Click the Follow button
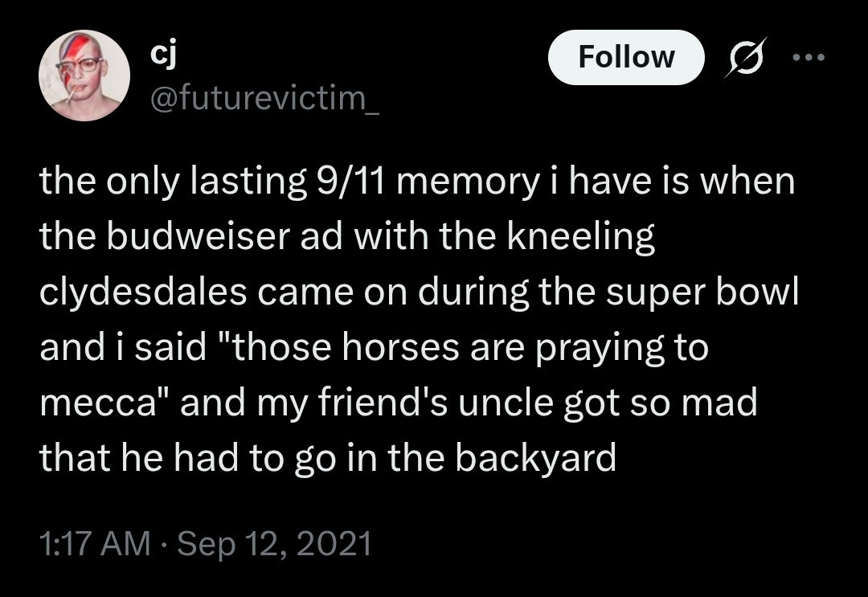868x597 pixels. coord(626,57)
